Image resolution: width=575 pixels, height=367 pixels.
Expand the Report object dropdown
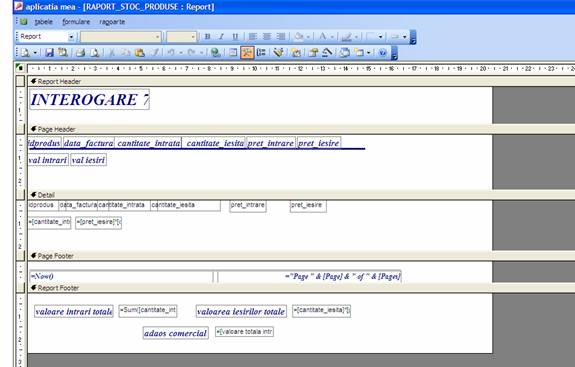coord(71,37)
